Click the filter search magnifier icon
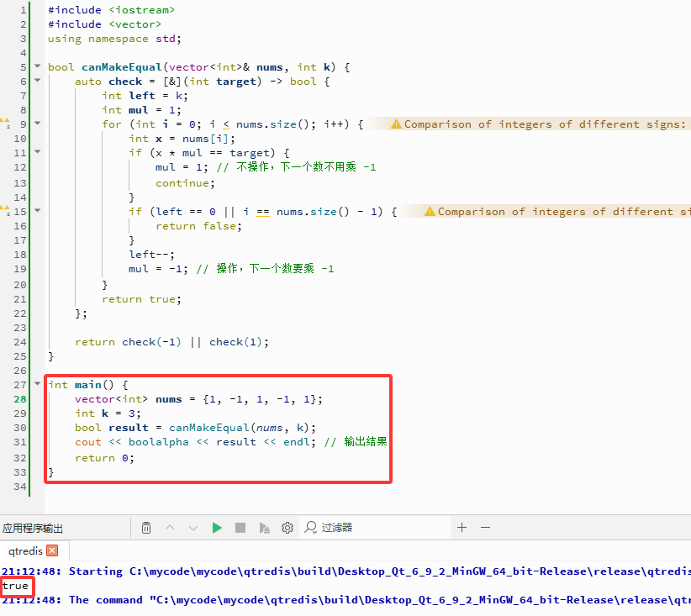 click(x=311, y=528)
